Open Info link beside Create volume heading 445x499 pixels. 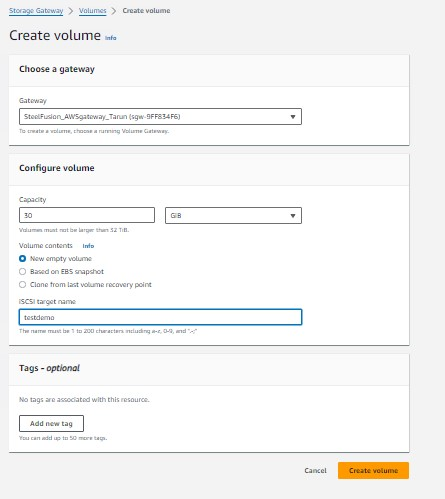pos(111,38)
